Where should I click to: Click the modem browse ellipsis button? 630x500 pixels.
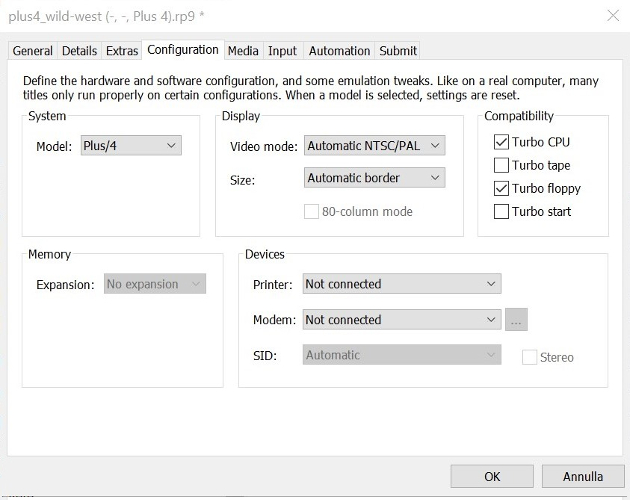516,320
